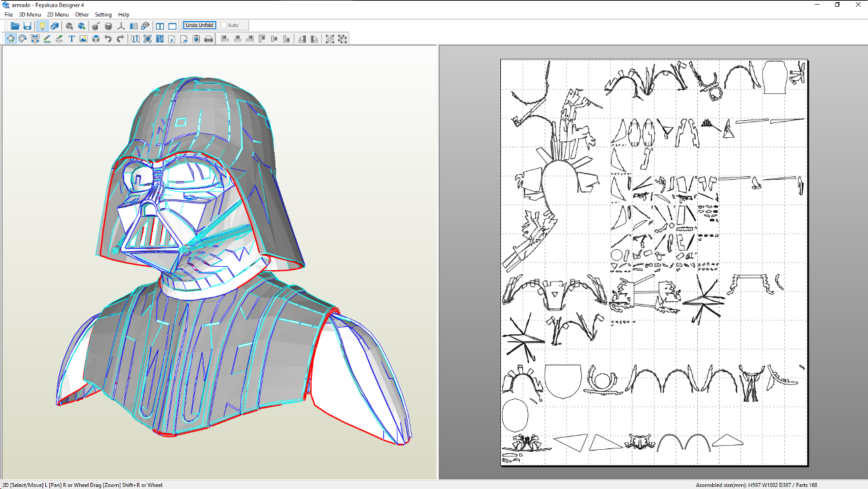Click the blue cube with arrow icon

tap(82, 26)
